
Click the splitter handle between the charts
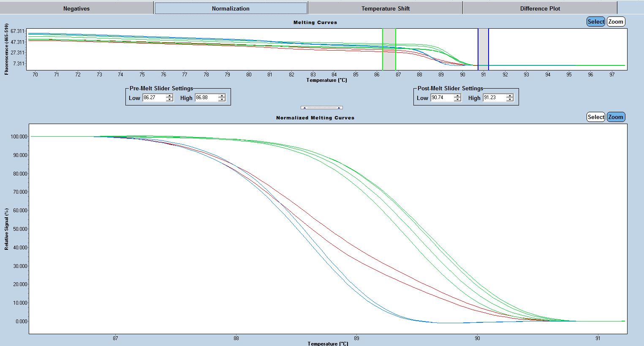[x=321, y=108]
